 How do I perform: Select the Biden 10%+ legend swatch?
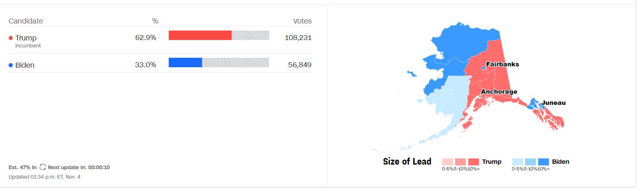pyautogui.click(x=544, y=162)
